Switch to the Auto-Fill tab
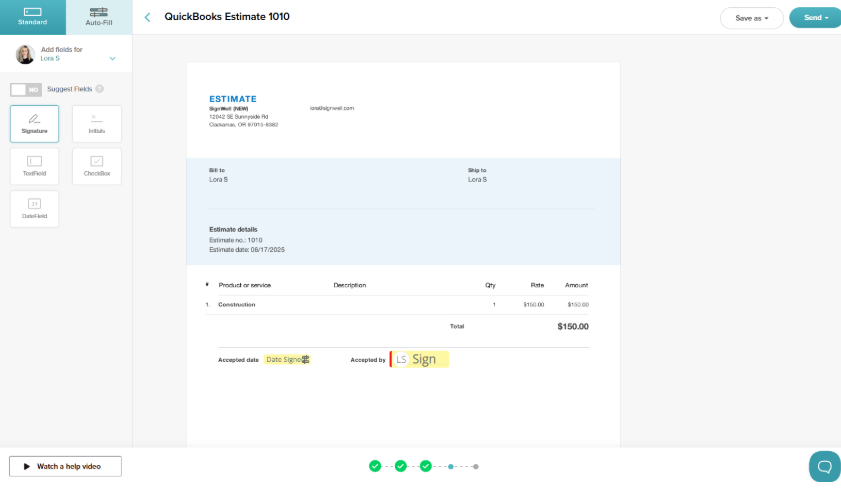The height and width of the screenshot is (491, 841). (99, 17)
